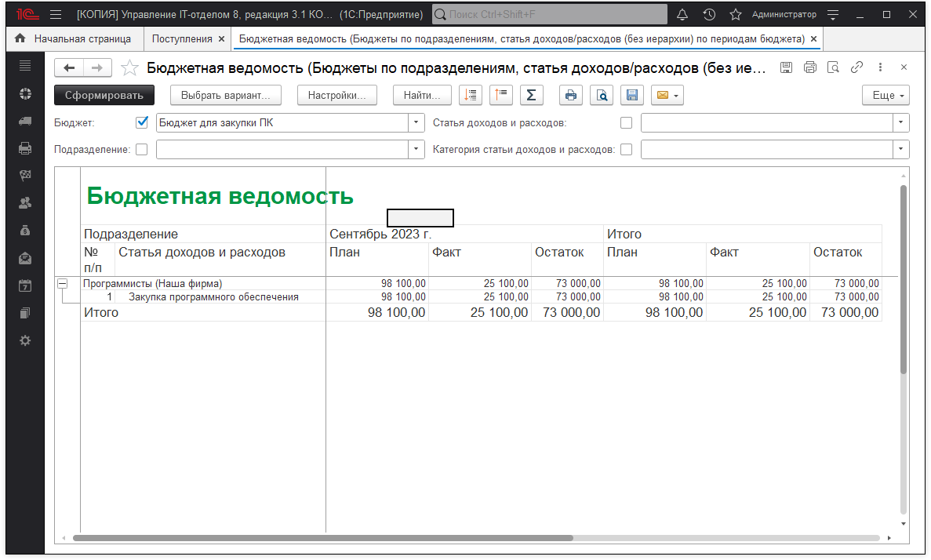Open notifications bell icon
This screenshot has height=560, width=931.
tap(682, 15)
